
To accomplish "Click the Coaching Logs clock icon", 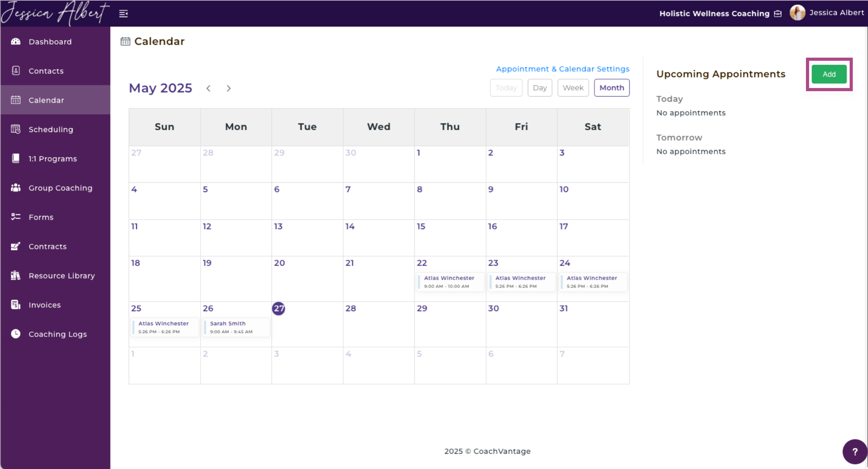I will tap(16, 334).
